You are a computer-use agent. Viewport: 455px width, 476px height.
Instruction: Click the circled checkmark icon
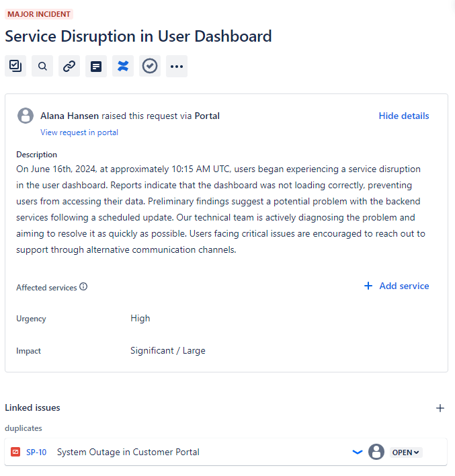(x=150, y=66)
